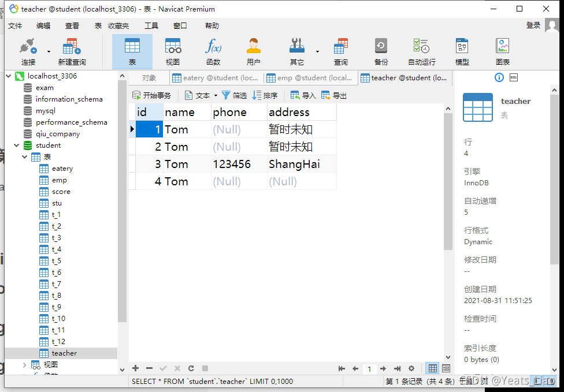Open the Model (模型) toolbar icon
Image resolution: width=564 pixels, height=392 pixels.
pyautogui.click(x=462, y=52)
